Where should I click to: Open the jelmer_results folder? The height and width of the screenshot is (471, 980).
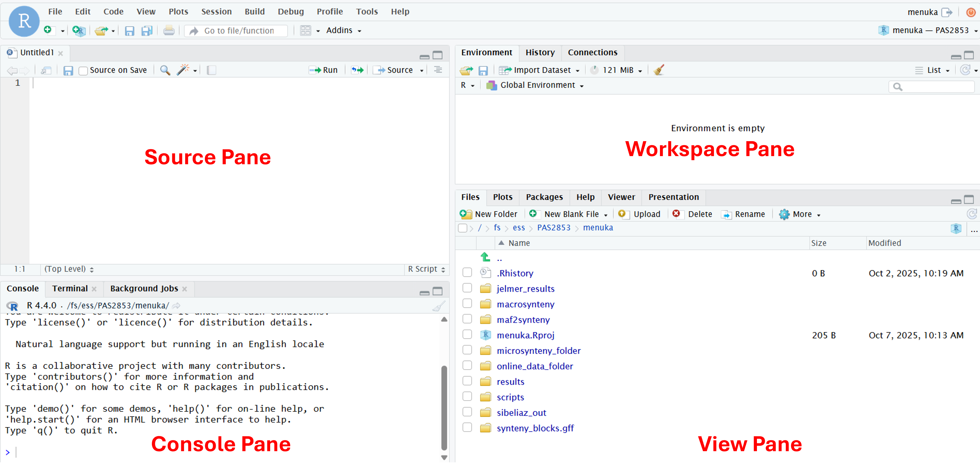tap(525, 289)
